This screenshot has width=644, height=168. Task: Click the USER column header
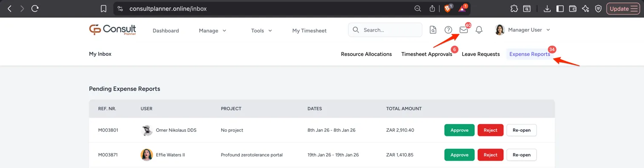147,109
